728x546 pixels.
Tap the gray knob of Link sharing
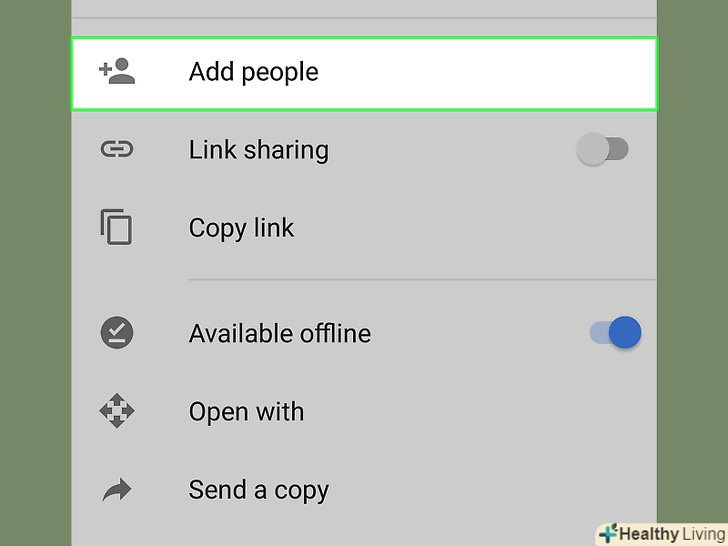(593, 149)
